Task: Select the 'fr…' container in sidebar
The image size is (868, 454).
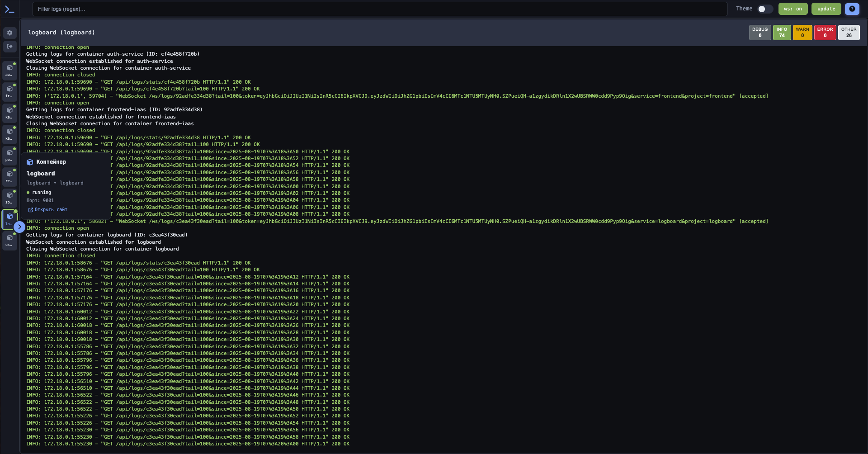Action: point(9,92)
